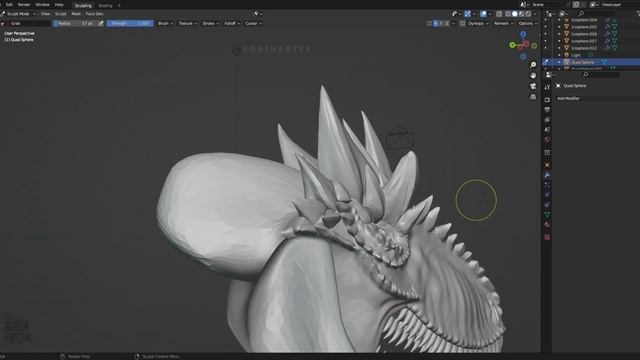Select Solid viewport shading mode

(x=515, y=13)
